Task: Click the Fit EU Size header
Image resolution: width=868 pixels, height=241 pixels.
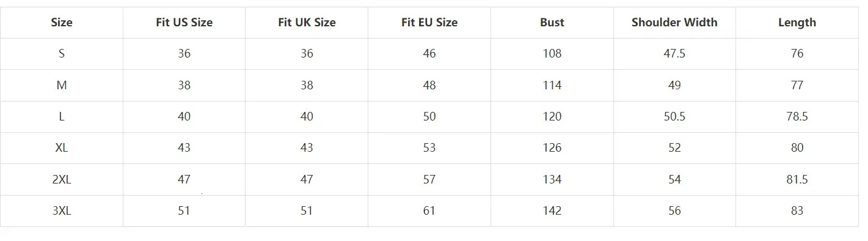Action: 429,23
